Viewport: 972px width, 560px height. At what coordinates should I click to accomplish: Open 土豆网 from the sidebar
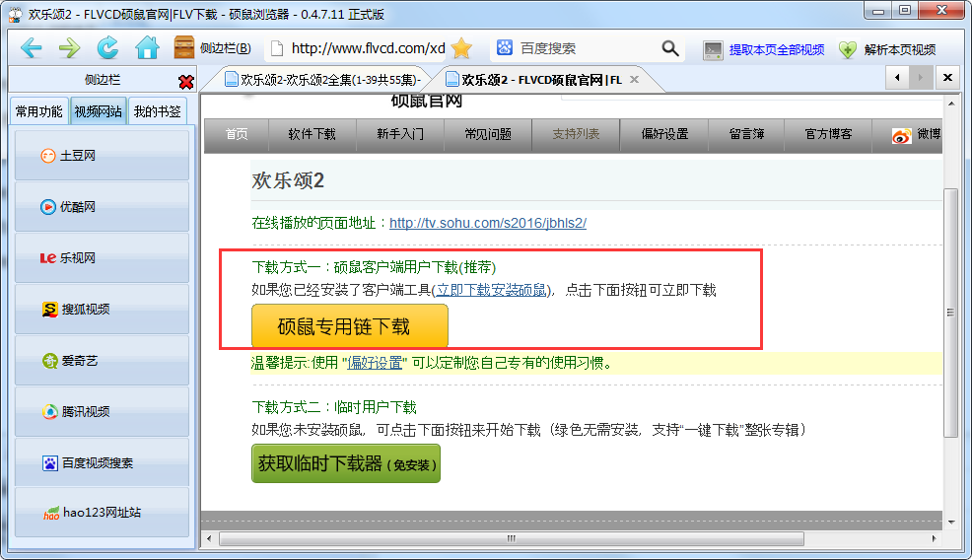[x=102, y=155]
